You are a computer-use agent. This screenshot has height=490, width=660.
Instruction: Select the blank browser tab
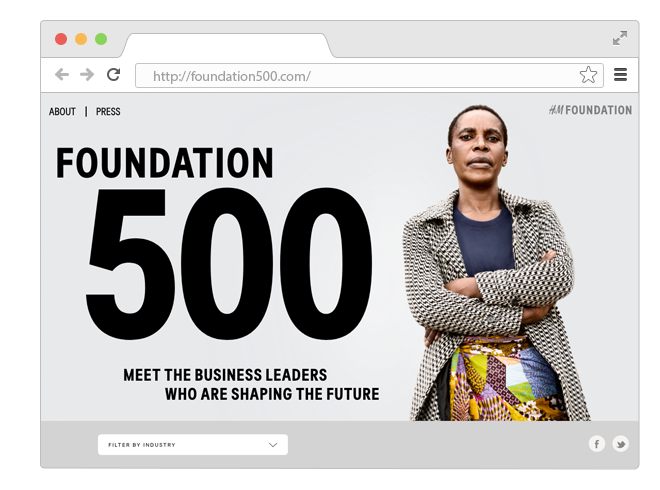(227, 45)
